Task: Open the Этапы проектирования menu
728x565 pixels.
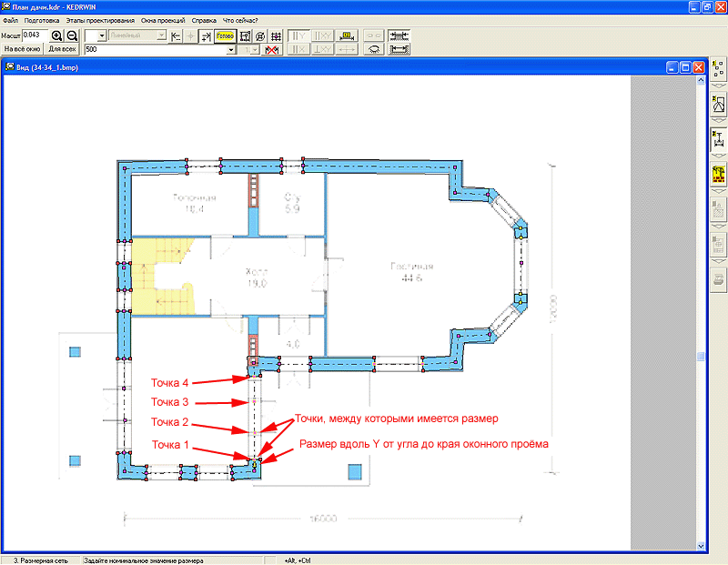Action: coord(100,19)
